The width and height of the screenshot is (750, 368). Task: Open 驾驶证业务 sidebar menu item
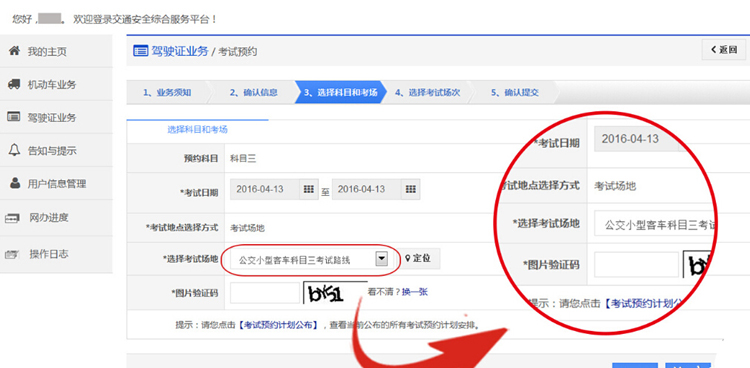[x=56, y=117]
